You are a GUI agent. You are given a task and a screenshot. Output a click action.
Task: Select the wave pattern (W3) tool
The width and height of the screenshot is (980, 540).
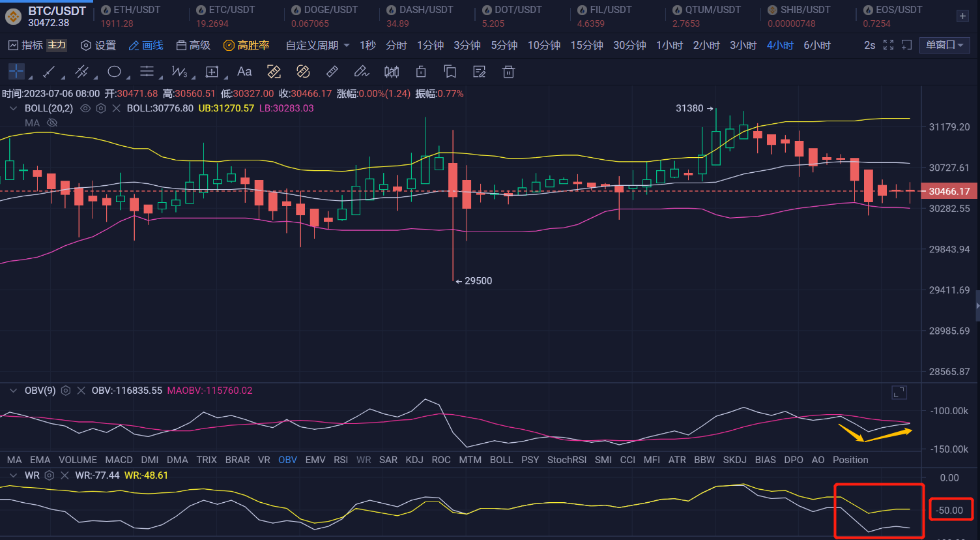click(179, 72)
